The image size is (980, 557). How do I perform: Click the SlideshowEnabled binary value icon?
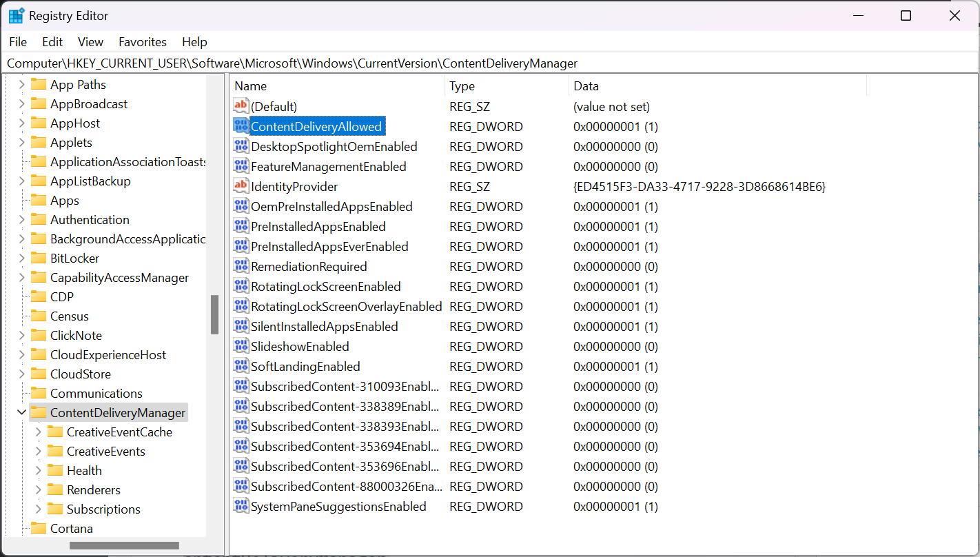[241, 346]
